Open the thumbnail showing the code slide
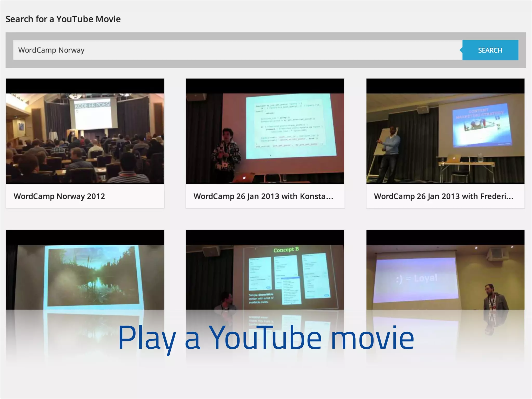Screen dimensions: 532x399 pos(265,131)
